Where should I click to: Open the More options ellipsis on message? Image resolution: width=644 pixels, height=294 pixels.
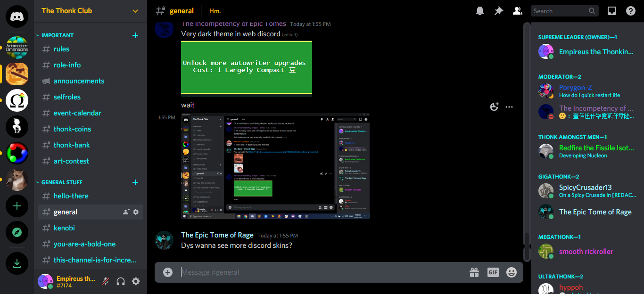pos(509,107)
